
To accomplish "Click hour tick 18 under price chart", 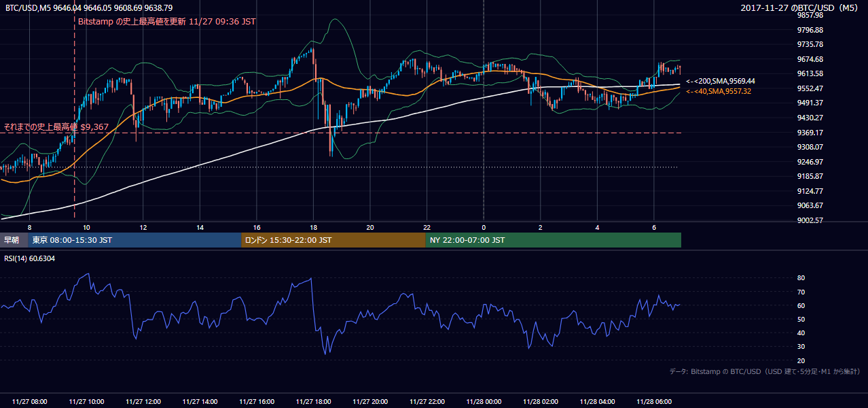I will (313, 227).
